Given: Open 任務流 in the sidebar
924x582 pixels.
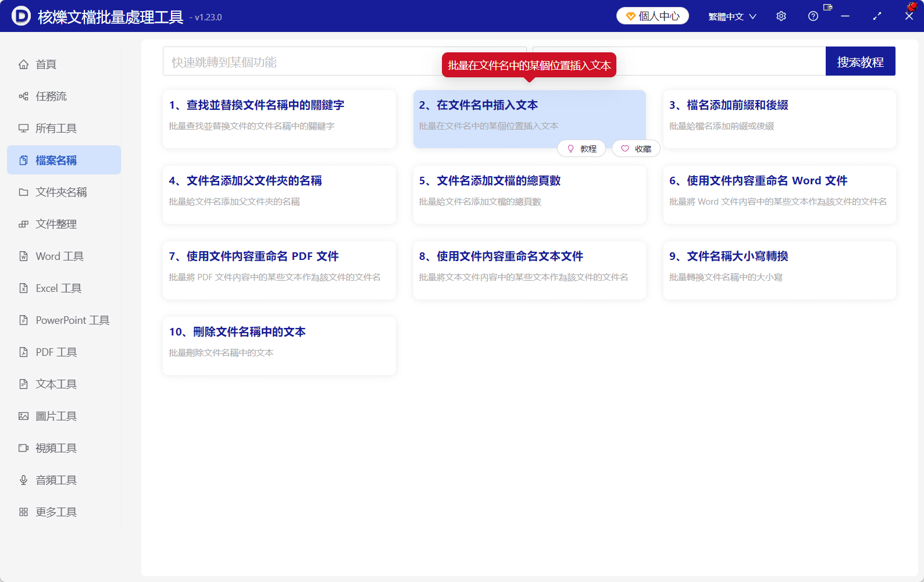Looking at the screenshot, I should (64, 97).
